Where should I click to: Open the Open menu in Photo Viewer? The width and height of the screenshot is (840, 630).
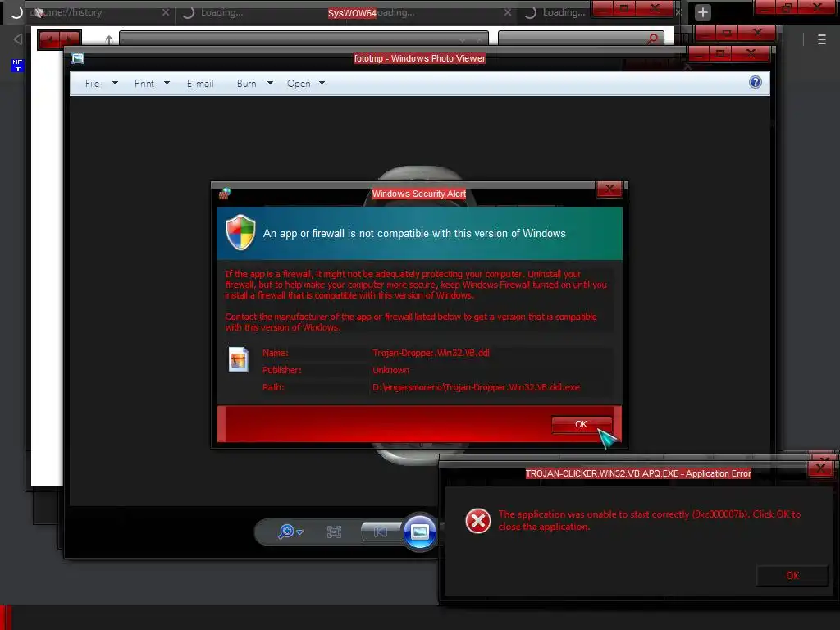point(299,84)
